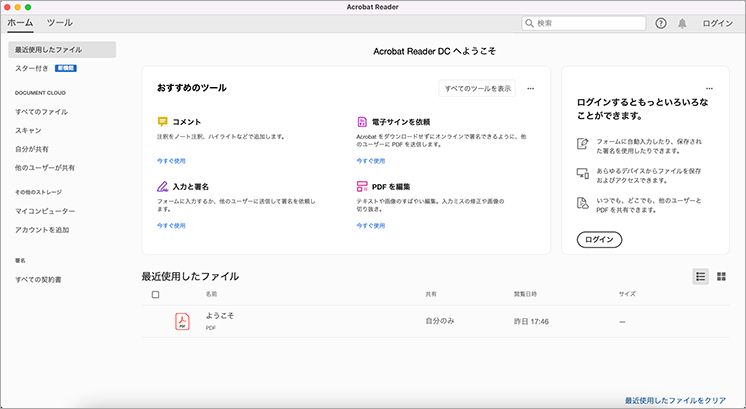
Task: Click the PDF を編集 icon
Action: click(x=362, y=186)
